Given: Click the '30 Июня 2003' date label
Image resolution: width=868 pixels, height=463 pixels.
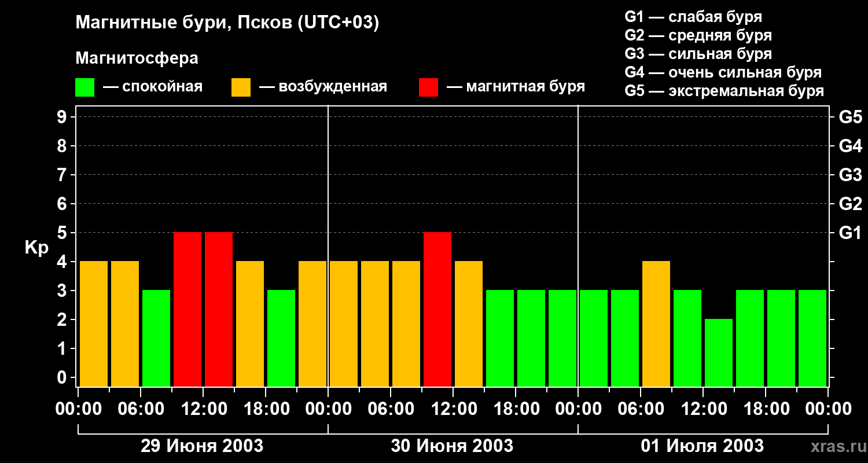Looking at the screenshot, I should 452,446.
